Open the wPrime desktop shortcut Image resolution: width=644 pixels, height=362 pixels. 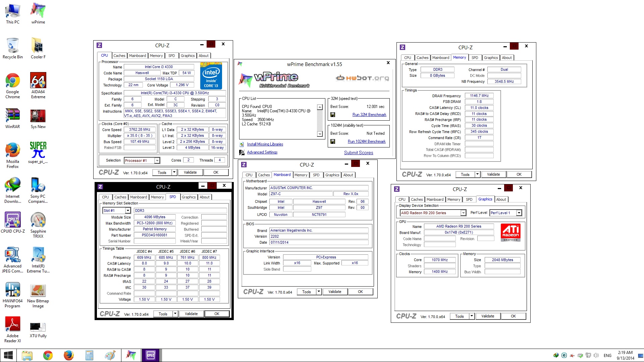click(x=38, y=13)
